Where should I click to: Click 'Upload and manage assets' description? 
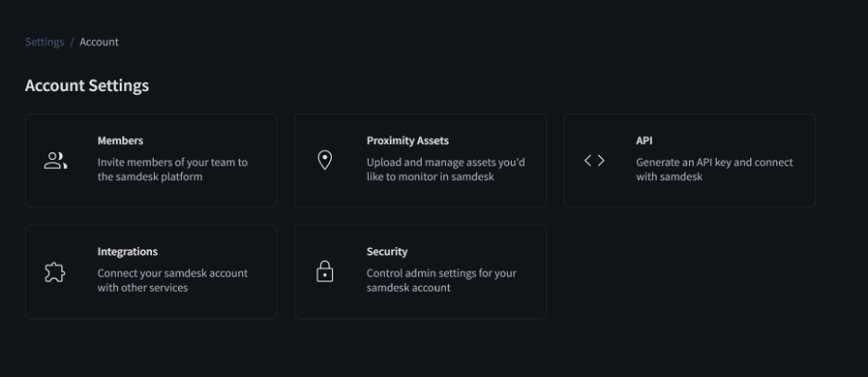click(x=446, y=170)
